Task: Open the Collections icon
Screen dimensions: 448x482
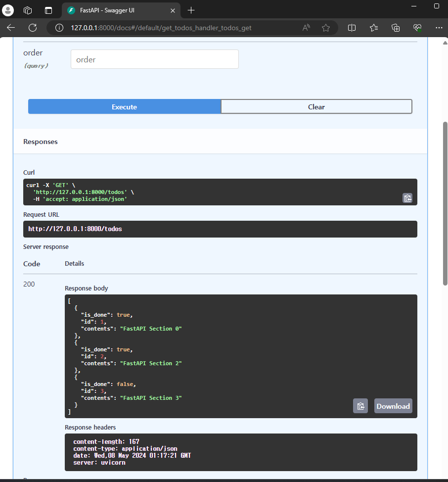Action: tap(396, 28)
